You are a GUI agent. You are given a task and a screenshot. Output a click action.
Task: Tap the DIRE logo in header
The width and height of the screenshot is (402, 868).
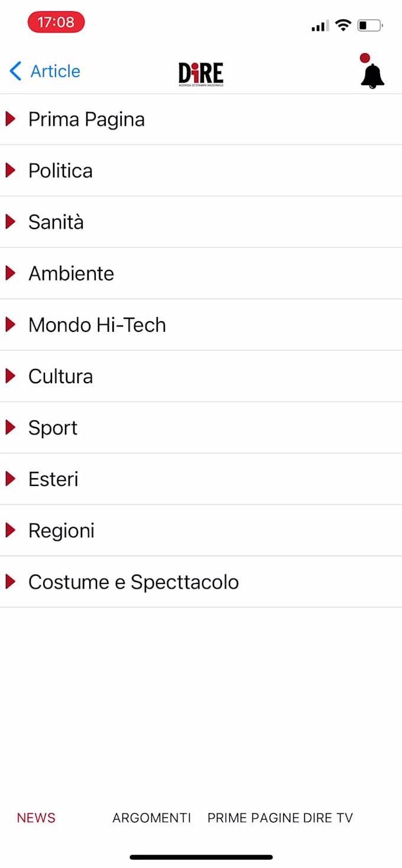pyautogui.click(x=201, y=74)
